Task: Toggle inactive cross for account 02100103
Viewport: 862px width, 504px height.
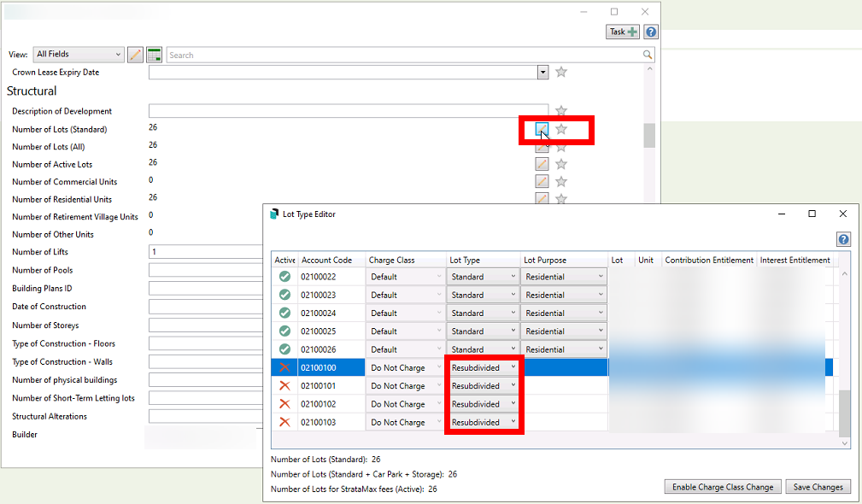Action: point(284,421)
